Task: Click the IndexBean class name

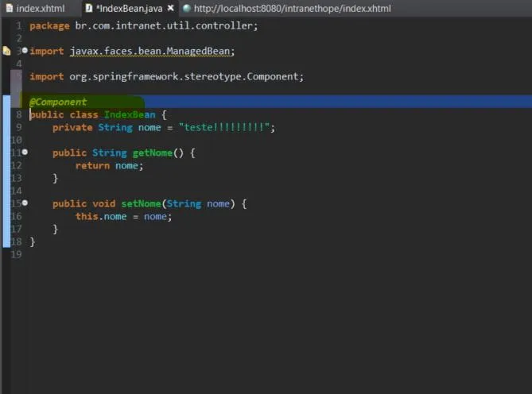Action: [130, 115]
